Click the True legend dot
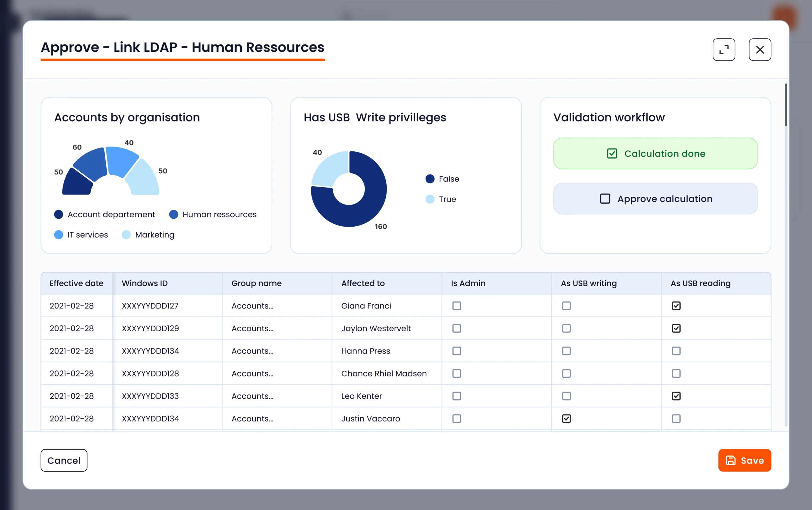The image size is (812, 510). point(430,199)
